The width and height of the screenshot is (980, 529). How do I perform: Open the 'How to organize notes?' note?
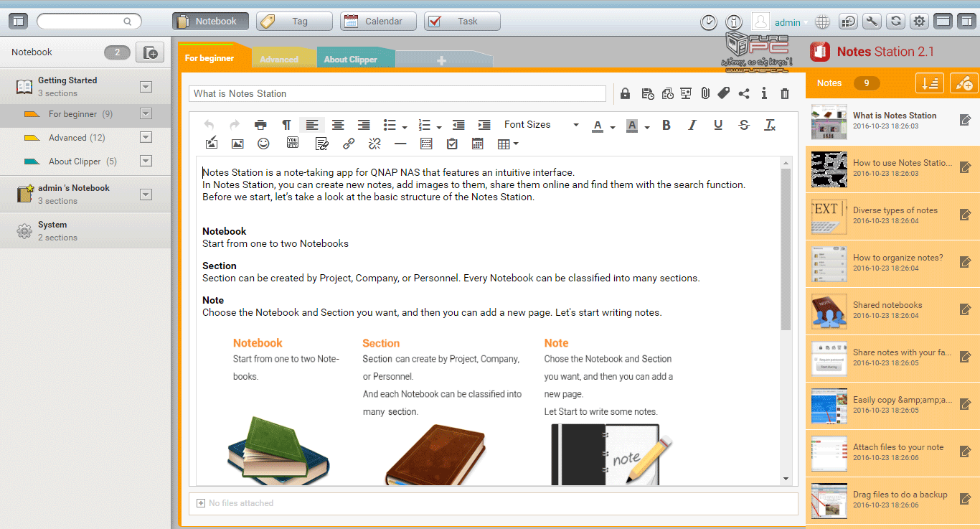[x=892, y=263]
